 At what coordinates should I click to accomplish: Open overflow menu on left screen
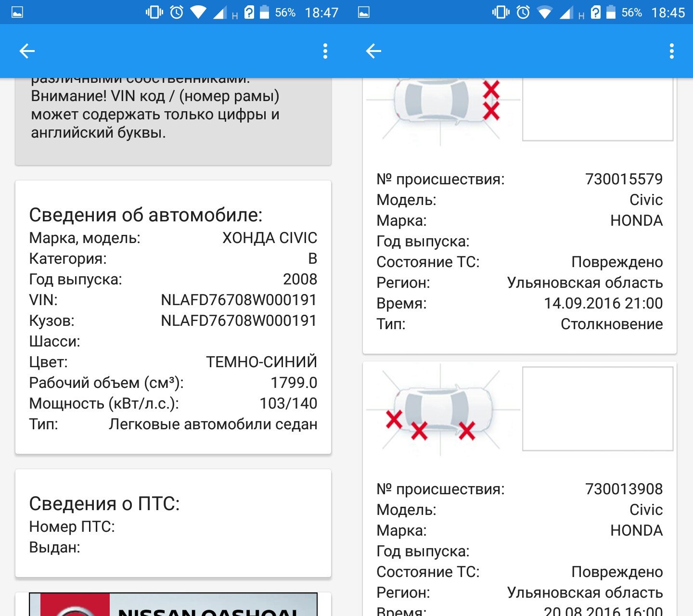325,51
